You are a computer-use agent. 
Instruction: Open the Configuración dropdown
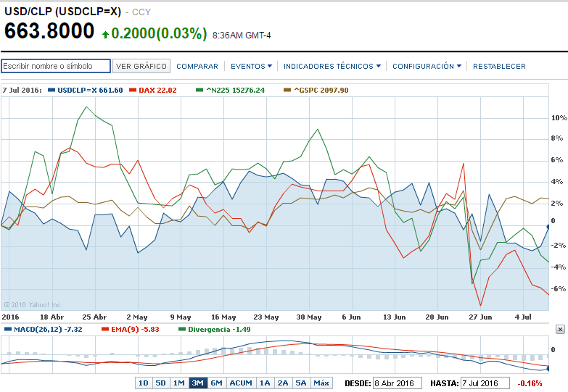point(427,66)
